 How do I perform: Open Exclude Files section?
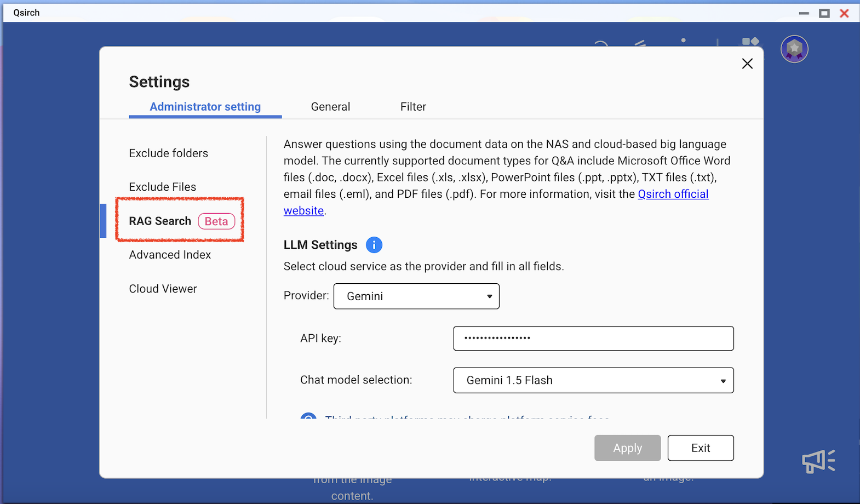(x=163, y=187)
